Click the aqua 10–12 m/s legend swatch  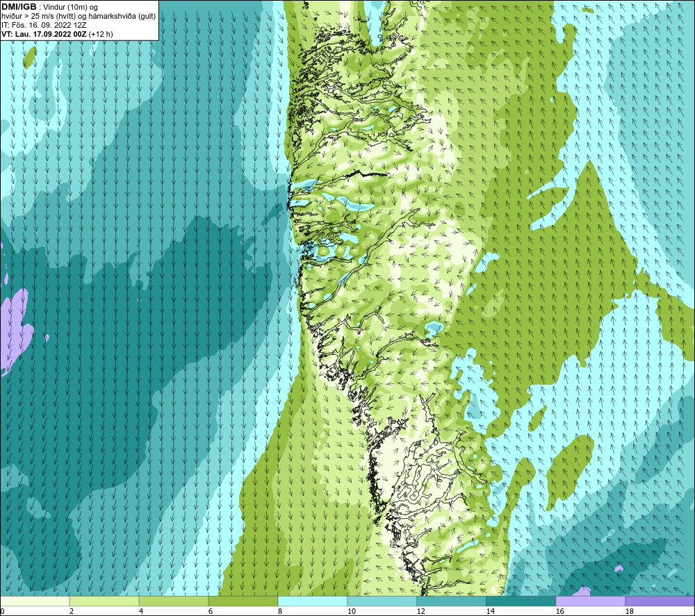[382, 601]
